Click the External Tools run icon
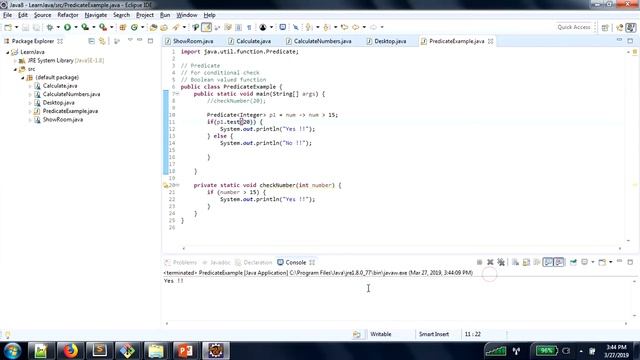640x360 pixels. (103, 27)
